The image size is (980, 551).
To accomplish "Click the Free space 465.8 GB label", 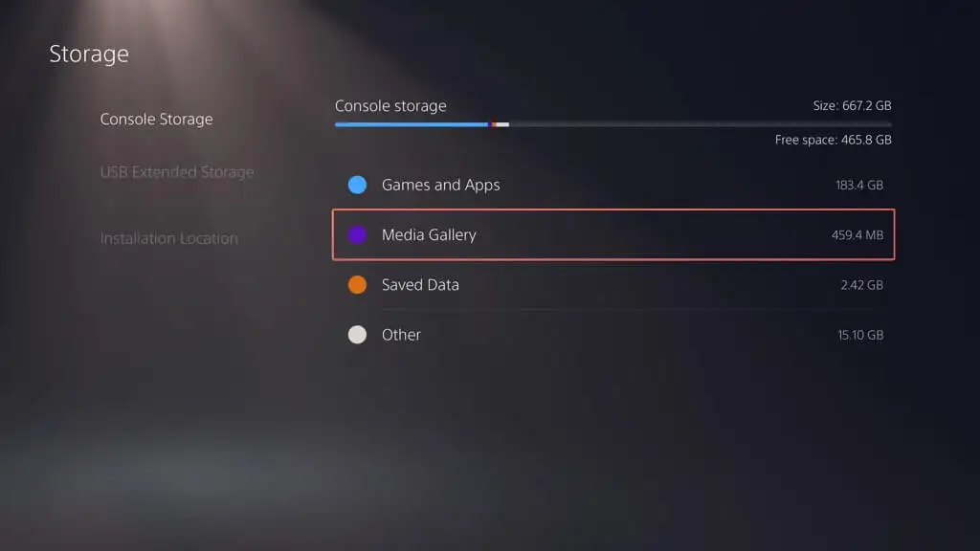I will pos(834,140).
